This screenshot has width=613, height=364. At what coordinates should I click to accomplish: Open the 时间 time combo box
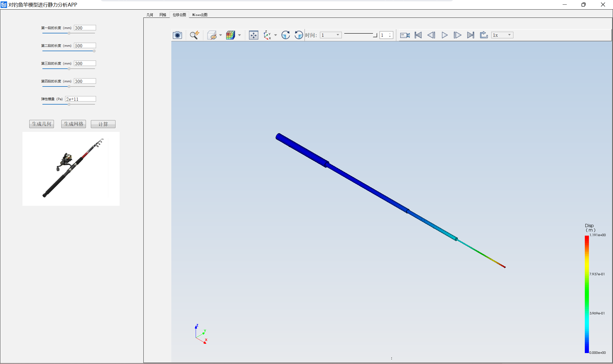(x=331, y=35)
